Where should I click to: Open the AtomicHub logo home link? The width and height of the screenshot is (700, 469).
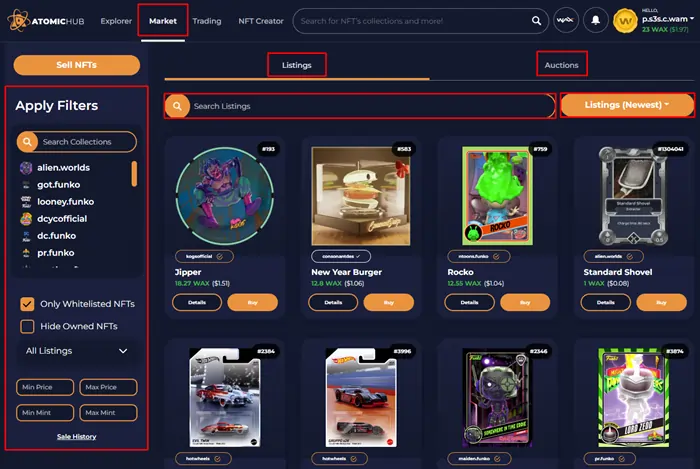pyautogui.click(x=46, y=21)
